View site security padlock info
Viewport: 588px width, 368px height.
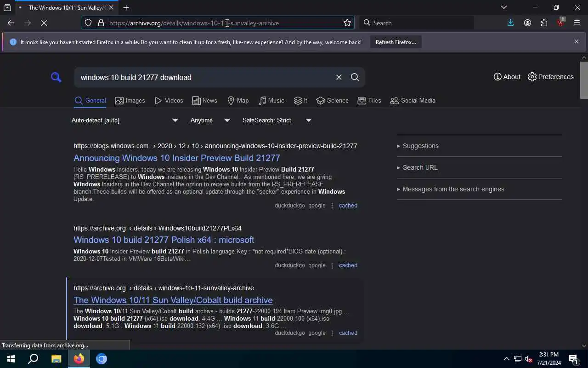click(x=101, y=23)
